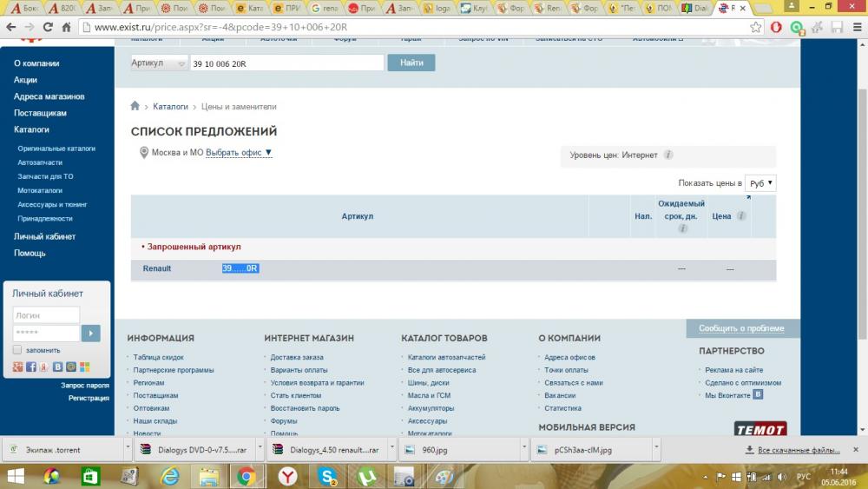Reload the page
The width and height of the screenshot is (868, 489).
tap(48, 27)
